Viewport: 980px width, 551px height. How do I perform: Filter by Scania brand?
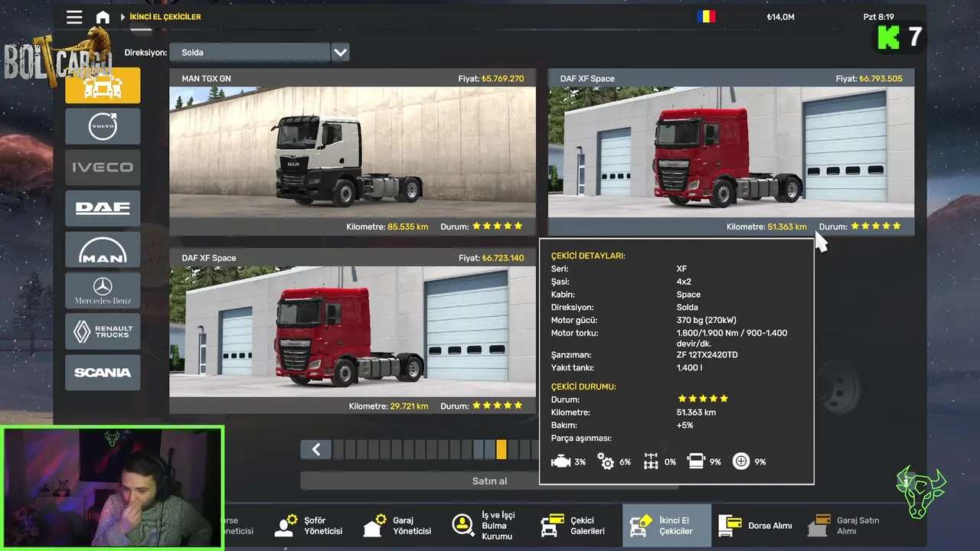point(103,372)
